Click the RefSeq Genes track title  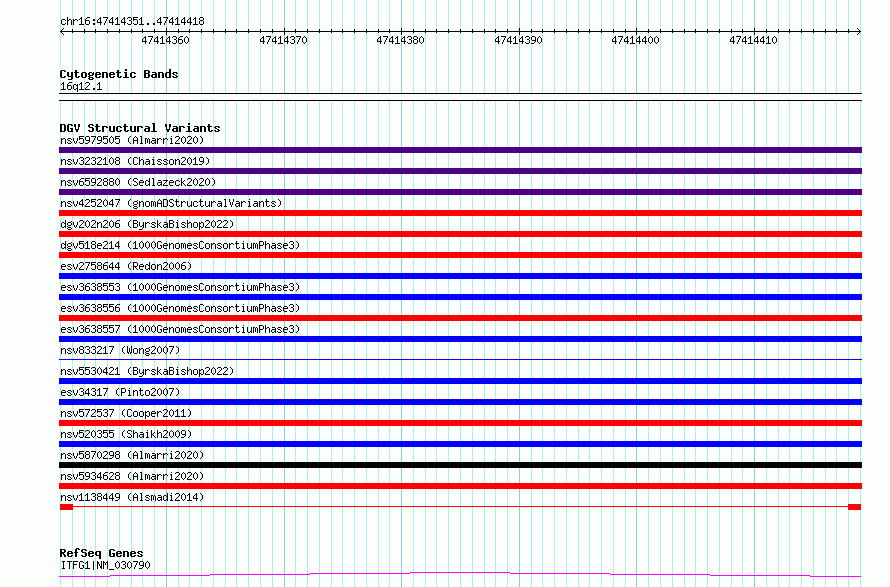(x=101, y=553)
